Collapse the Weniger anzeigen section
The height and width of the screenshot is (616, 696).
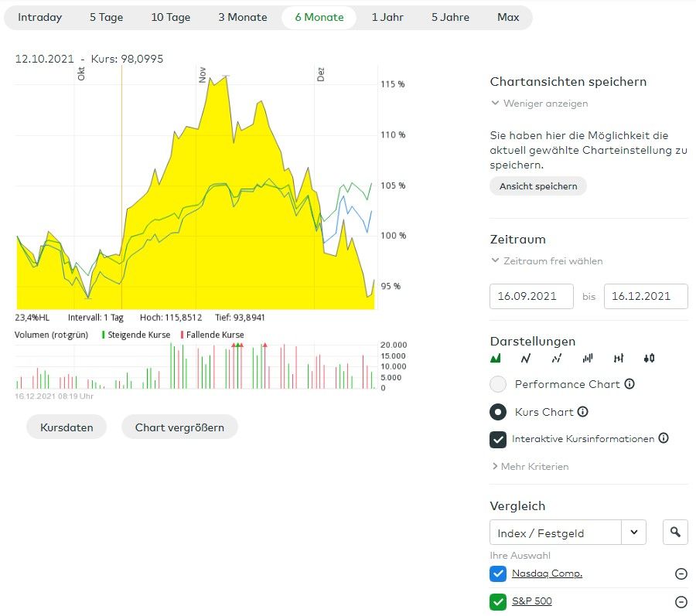540,104
